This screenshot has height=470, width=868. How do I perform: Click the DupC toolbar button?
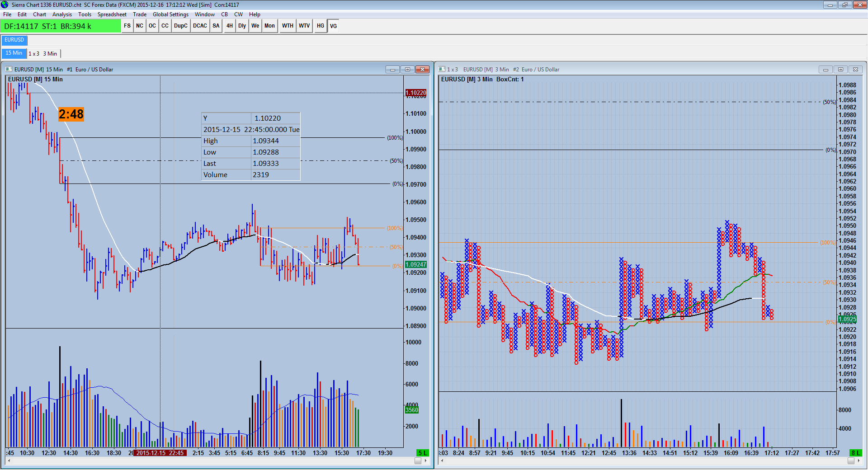coord(181,26)
